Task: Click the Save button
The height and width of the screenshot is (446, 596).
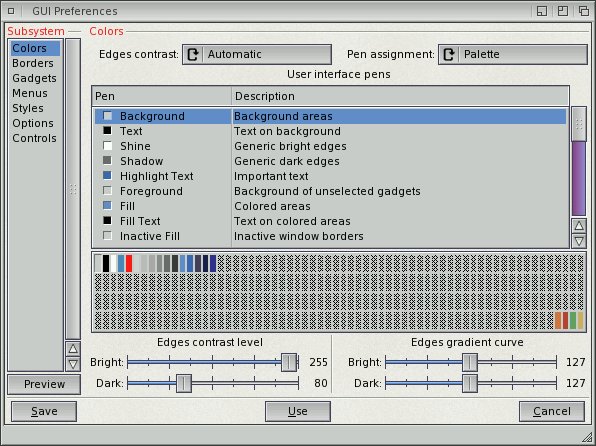Action: tap(44, 411)
